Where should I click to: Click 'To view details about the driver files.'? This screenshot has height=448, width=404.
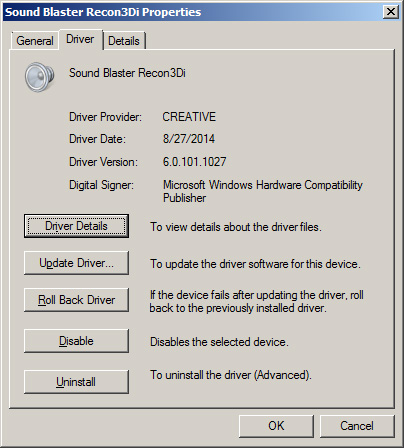236,227
